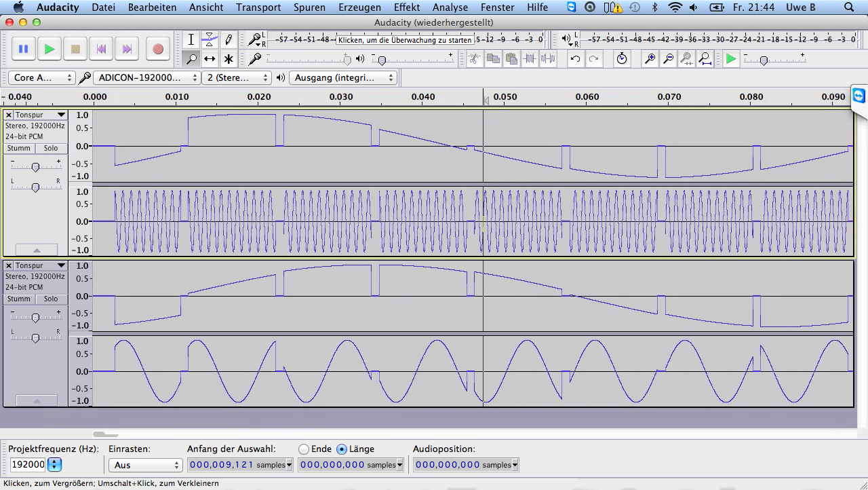Select the I-beam Selection tool
Image resolution: width=868 pixels, height=490 pixels.
(192, 39)
